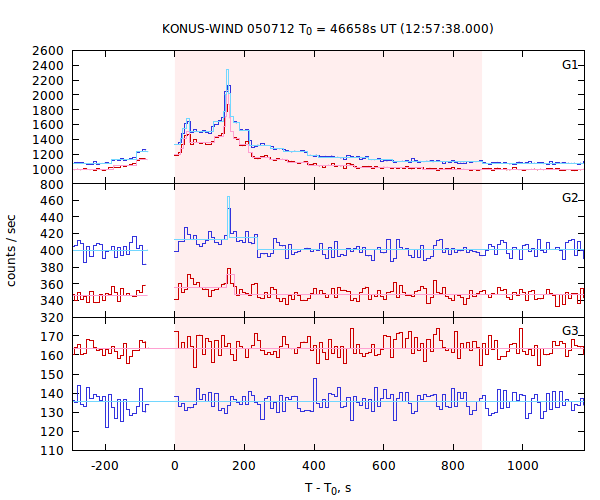Click the 160 y-axis tick label
The image size is (600, 500).
52,355
